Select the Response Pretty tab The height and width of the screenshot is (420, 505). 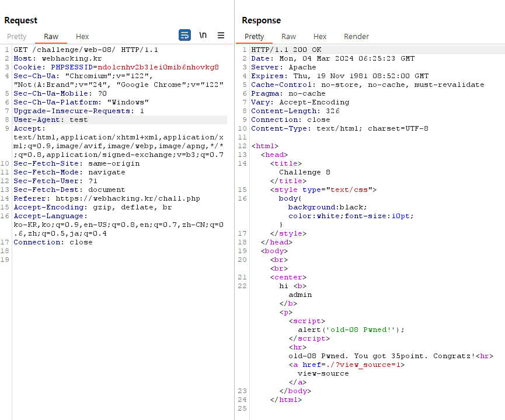pos(254,37)
